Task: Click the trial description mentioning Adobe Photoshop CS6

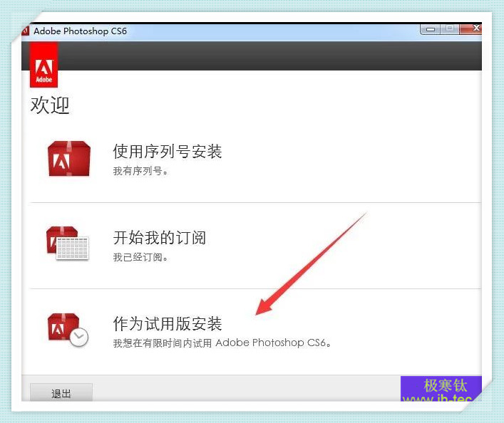Action: [222, 343]
